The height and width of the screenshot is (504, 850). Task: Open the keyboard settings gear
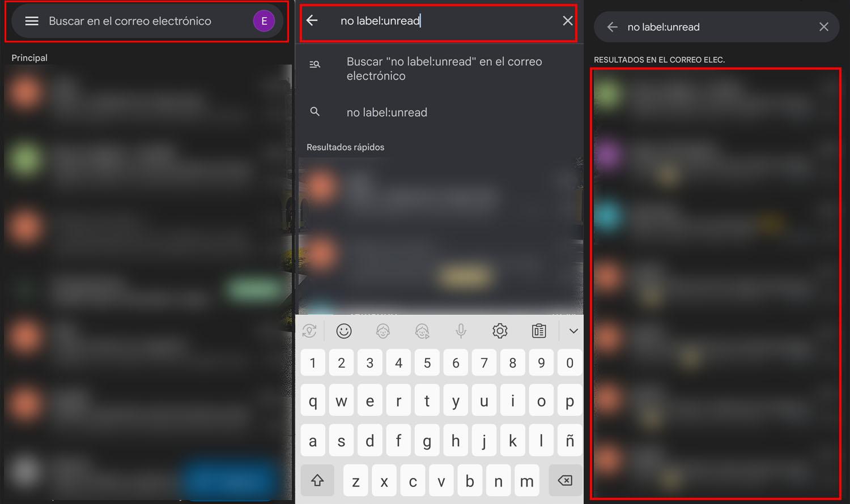[x=500, y=331]
